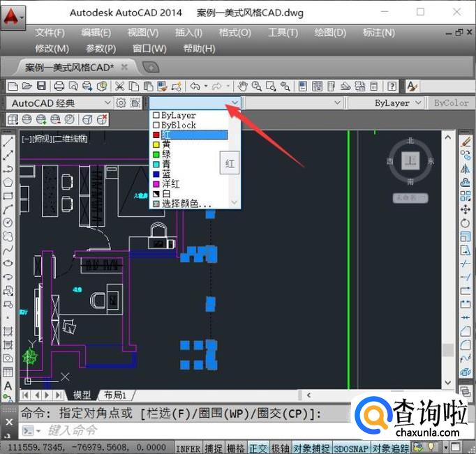Select the Table draw tool

[8, 372]
